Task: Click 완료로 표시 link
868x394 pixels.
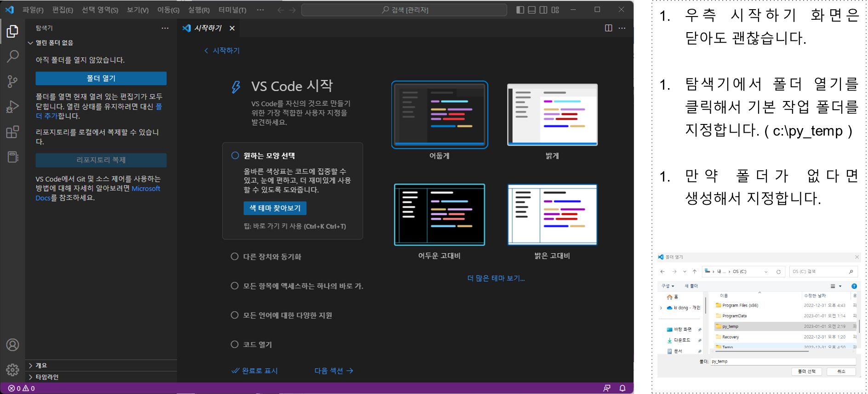Action: point(255,371)
